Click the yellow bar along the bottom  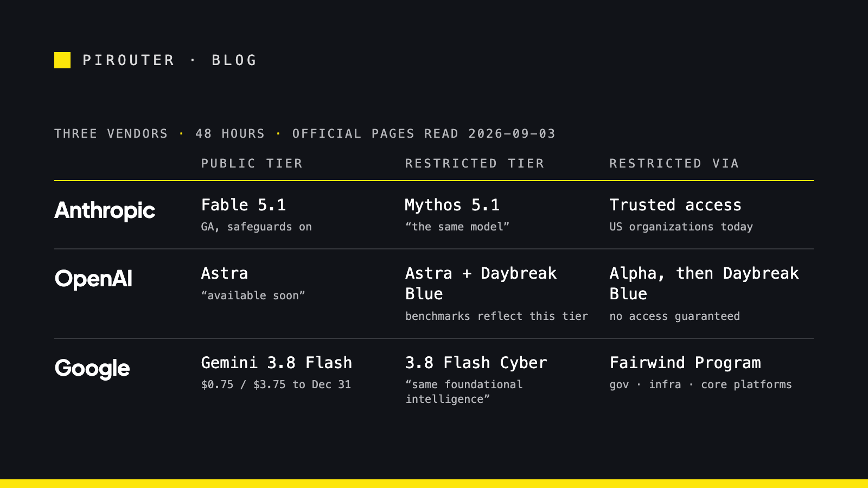pyautogui.click(x=434, y=484)
